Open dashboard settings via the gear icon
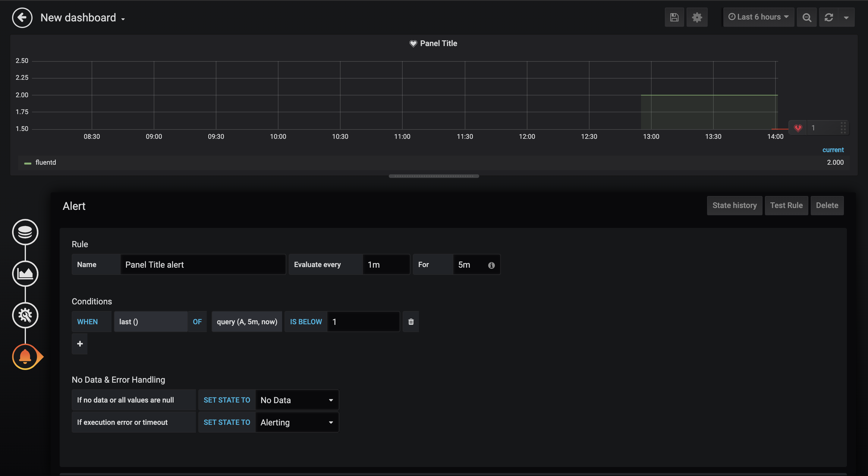Screen dimensions: 868x476 [697, 17]
